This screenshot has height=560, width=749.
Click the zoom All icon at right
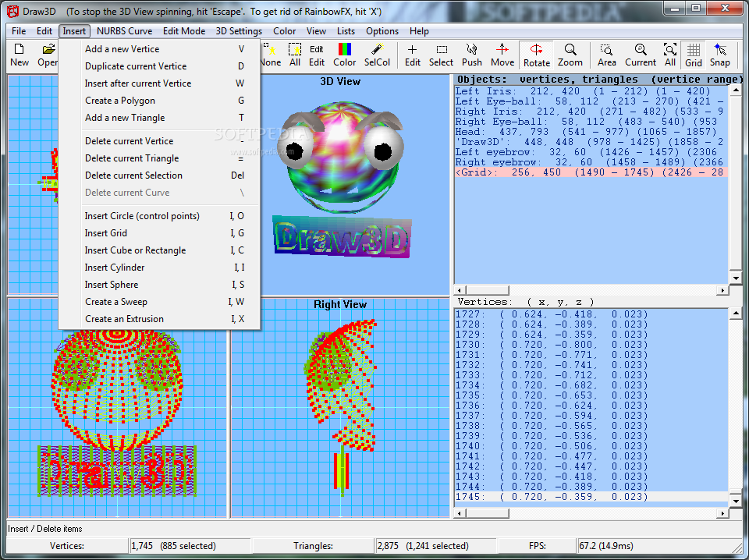(x=670, y=55)
